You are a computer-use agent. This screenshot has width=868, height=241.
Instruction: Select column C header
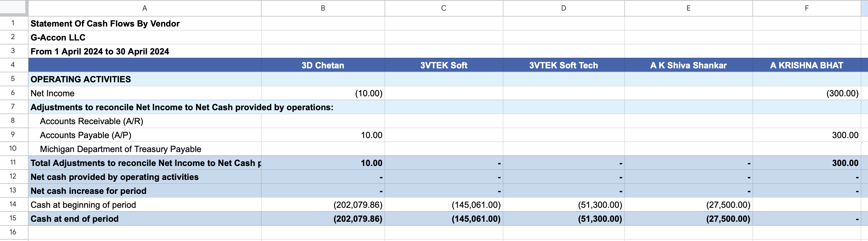click(x=444, y=8)
